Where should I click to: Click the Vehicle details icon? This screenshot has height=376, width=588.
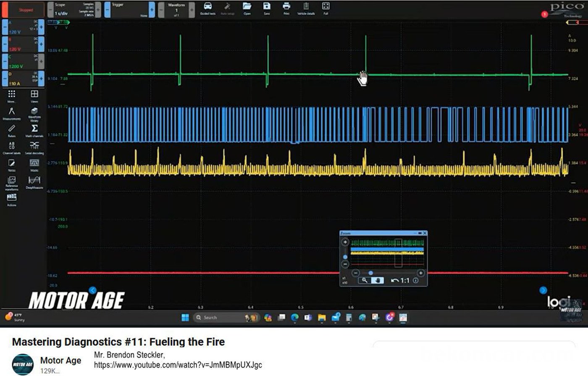point(306,7)
